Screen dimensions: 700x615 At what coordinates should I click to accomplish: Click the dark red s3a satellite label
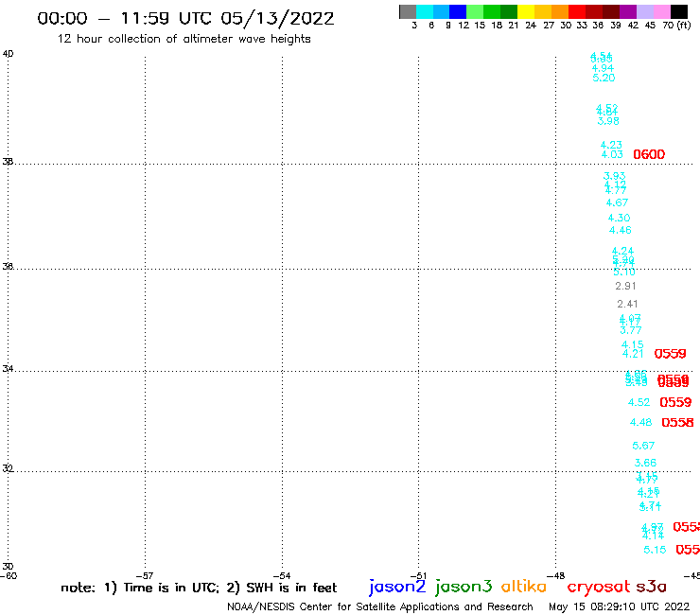[x=652, y=587]
